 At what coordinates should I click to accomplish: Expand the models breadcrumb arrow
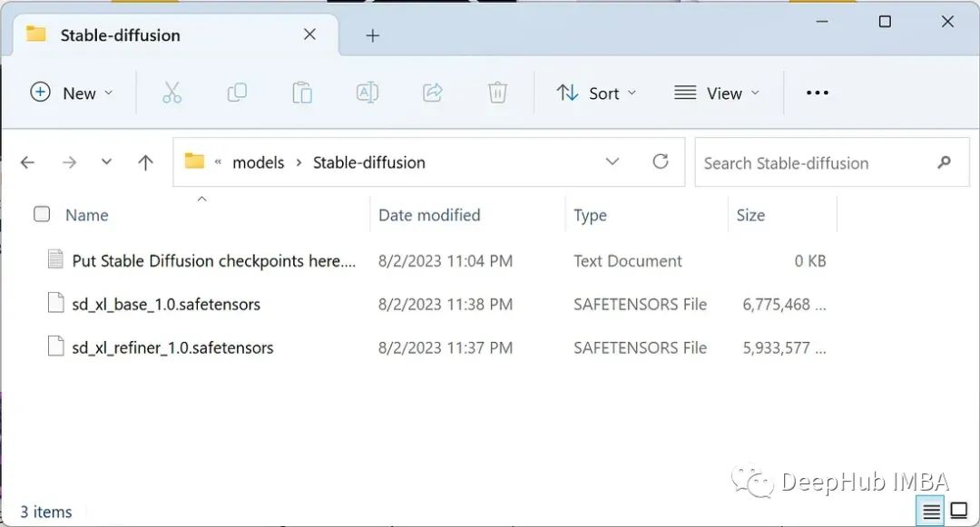pyautogui.click(x=299, y=162)
